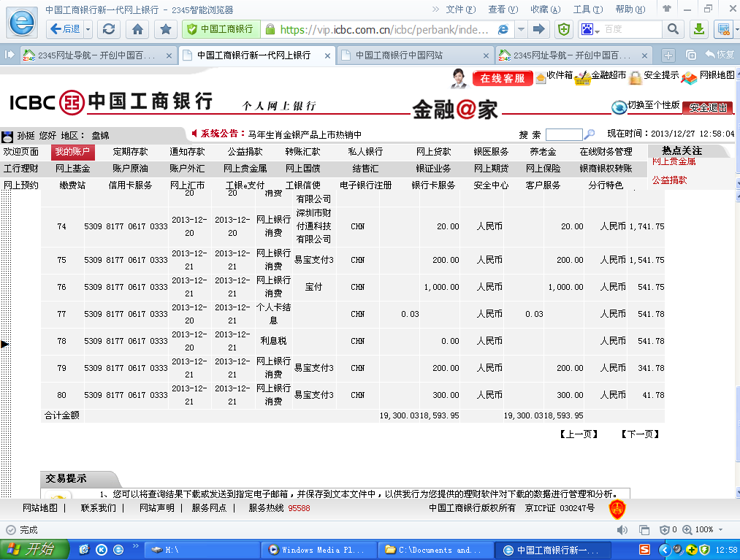Click the favorites star icon
This screenshot has width=740, height=560.
point(165,29)
